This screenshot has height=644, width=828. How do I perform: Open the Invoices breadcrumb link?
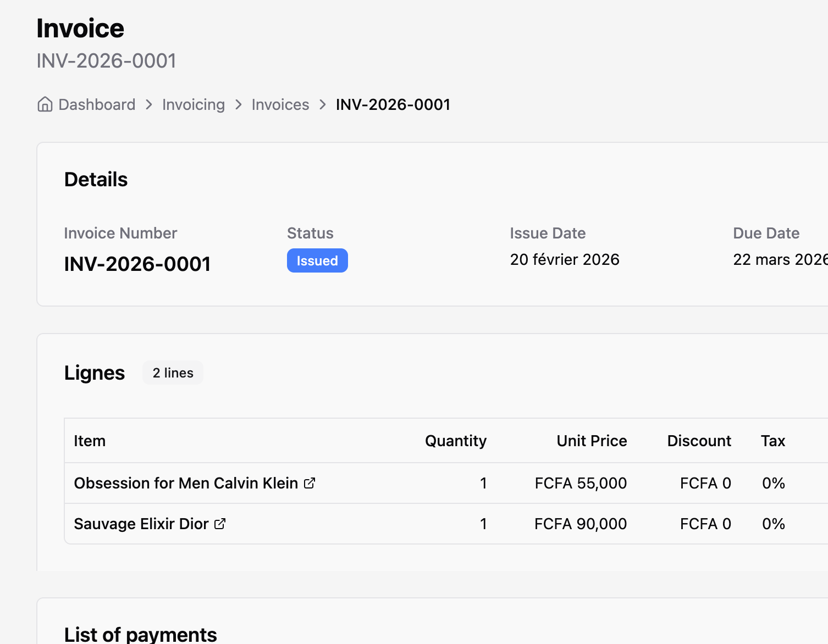[280, 104]
